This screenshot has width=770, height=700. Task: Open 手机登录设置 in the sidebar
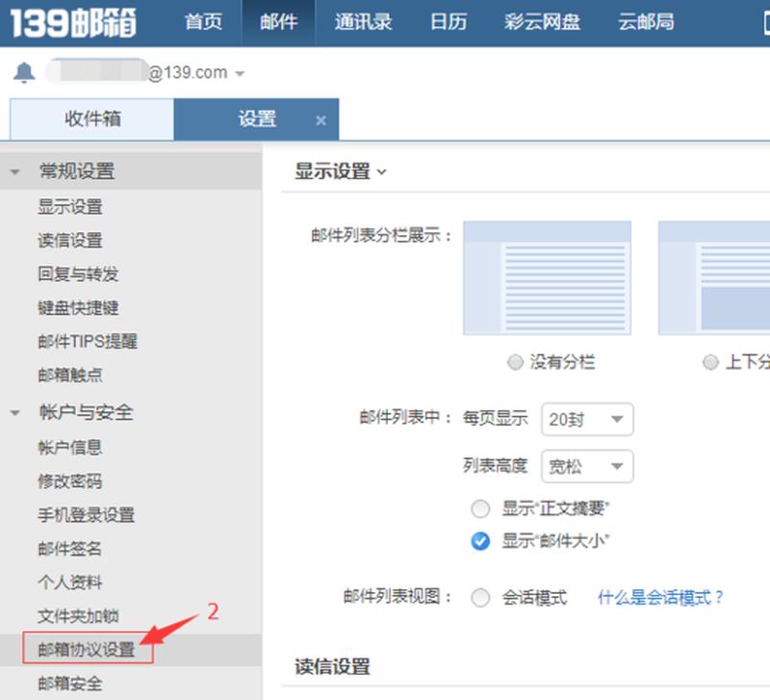tap(87, 515)
